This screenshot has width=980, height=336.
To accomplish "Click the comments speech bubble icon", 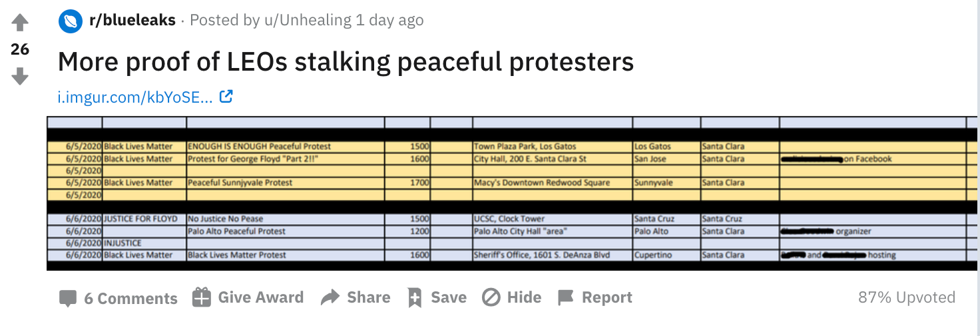I will click(68, 299).
